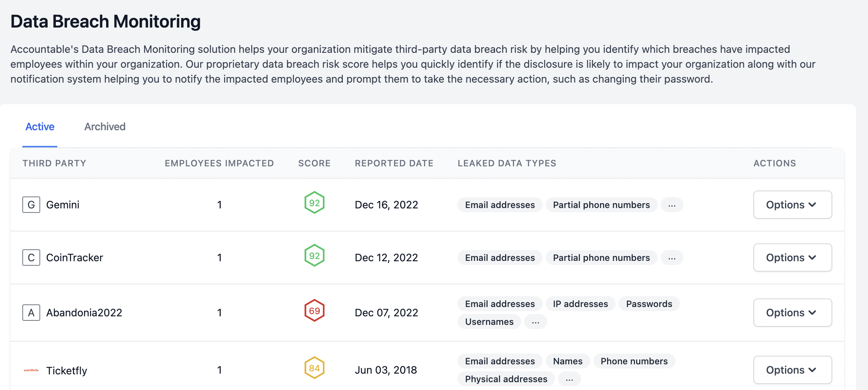Click Abandonia2022's red score 69 badge
Screen dimensions: 868x390
click(x=315, y=311)
